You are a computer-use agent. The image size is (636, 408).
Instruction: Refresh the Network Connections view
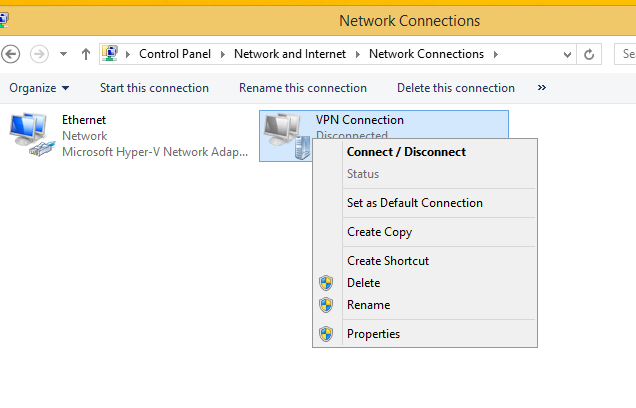coord(589,54)
